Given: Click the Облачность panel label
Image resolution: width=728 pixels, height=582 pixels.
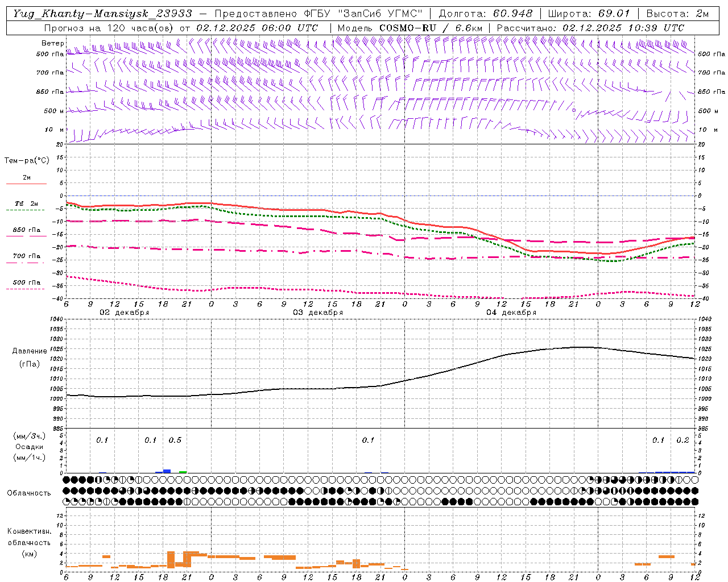Looking at the screenshot, I should pyautogui.click(x=29, y=493).
